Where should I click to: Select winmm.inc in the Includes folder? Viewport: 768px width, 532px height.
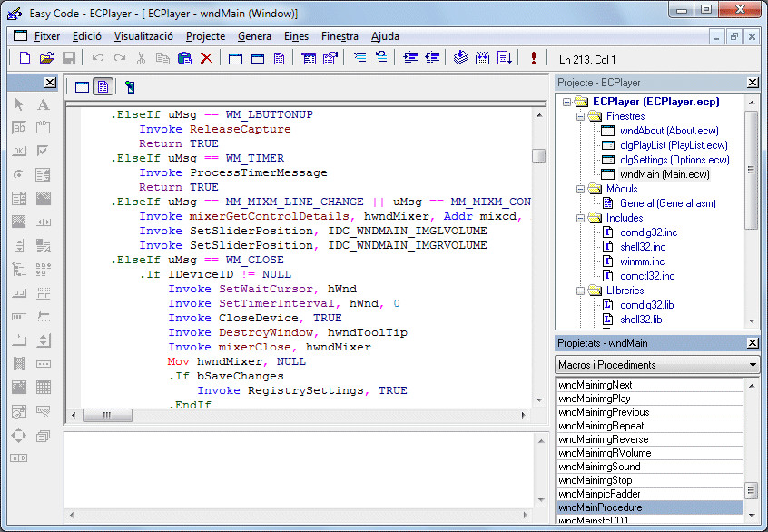click(x=642, y=261)
